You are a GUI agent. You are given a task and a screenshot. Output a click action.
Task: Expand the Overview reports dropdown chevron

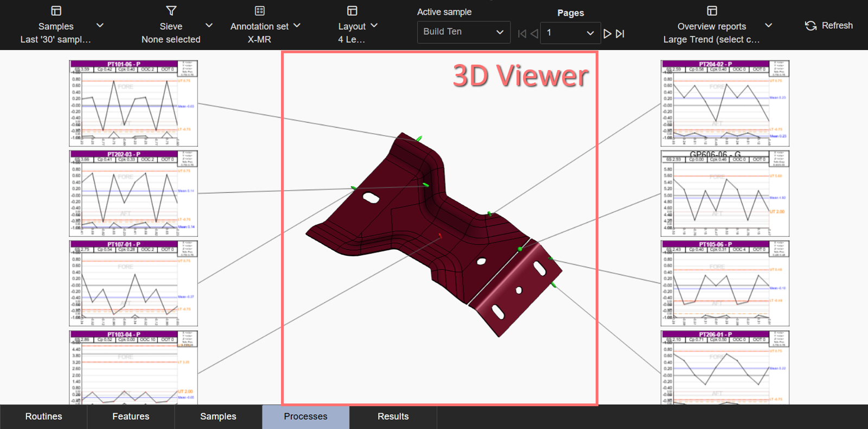(x=768, y=26)
